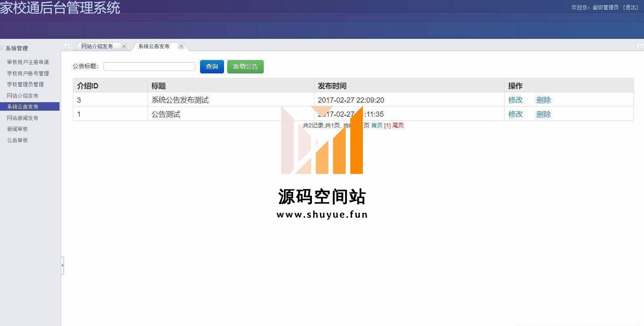Click 删除 for 公告测试 row
This screenshot has height=326, width=644.
coord(544,114)
